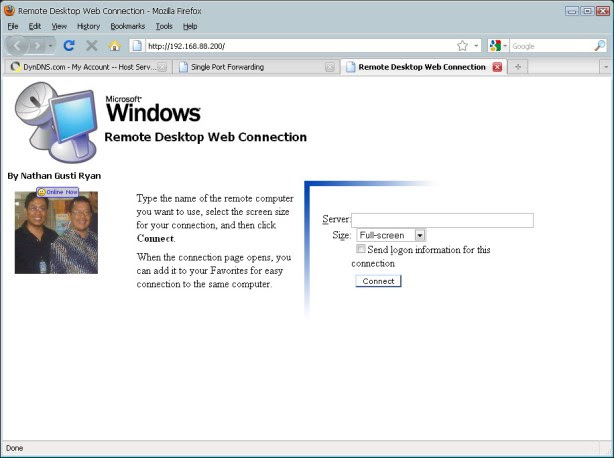Viewport: 614px width, 458px height.
Task: Go to the Home page icon
Action: [114, 46]
